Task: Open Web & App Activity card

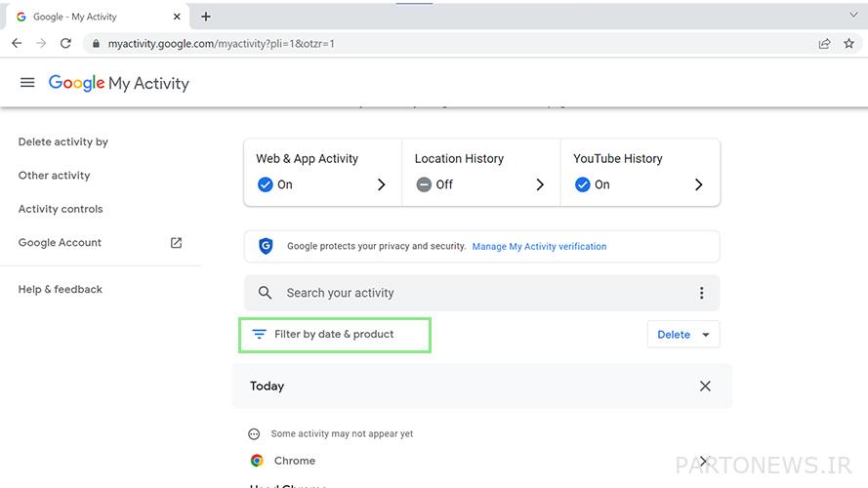Action: point(323,173)
